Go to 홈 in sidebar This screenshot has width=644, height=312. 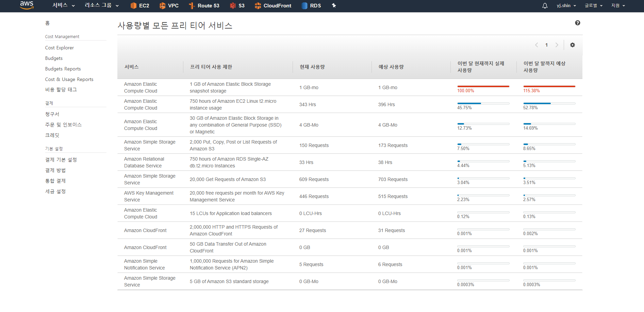[47, 23]
